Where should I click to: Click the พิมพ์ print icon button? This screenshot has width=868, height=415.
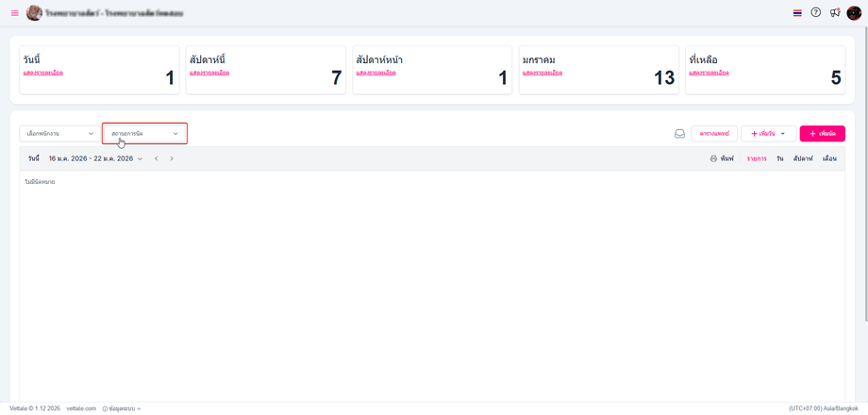tap(722, 158)
